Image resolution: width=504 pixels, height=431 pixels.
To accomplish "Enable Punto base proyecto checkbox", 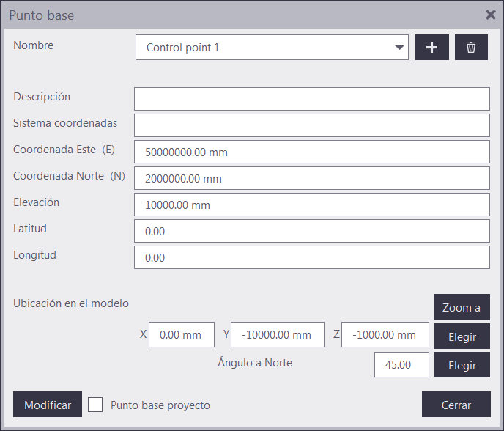I will [x=95, y=405].
